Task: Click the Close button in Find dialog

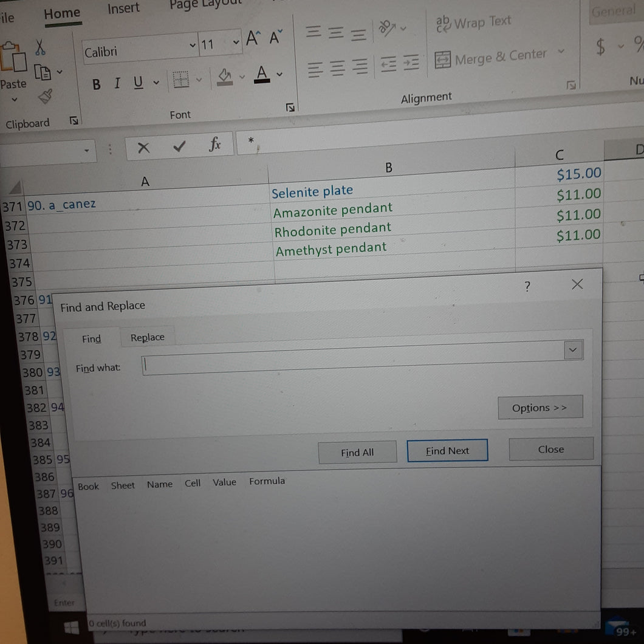Action: pyautogui.click(x=551, y=450)
